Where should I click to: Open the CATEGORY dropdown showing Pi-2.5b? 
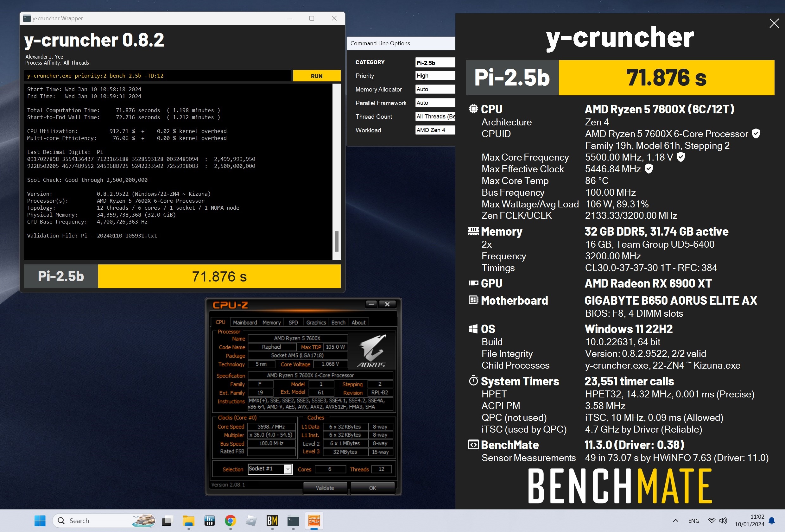coord(435,62)
